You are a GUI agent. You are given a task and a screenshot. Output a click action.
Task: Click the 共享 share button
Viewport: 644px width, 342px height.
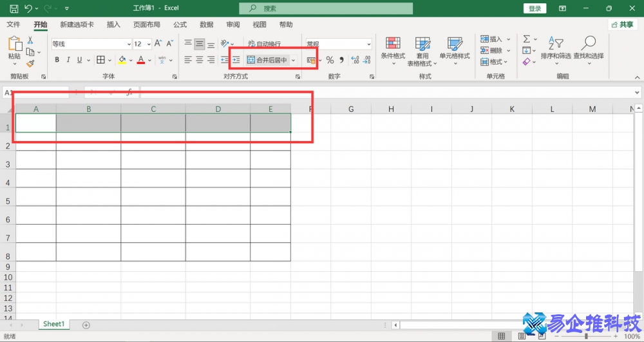click(x=623, y=24)
